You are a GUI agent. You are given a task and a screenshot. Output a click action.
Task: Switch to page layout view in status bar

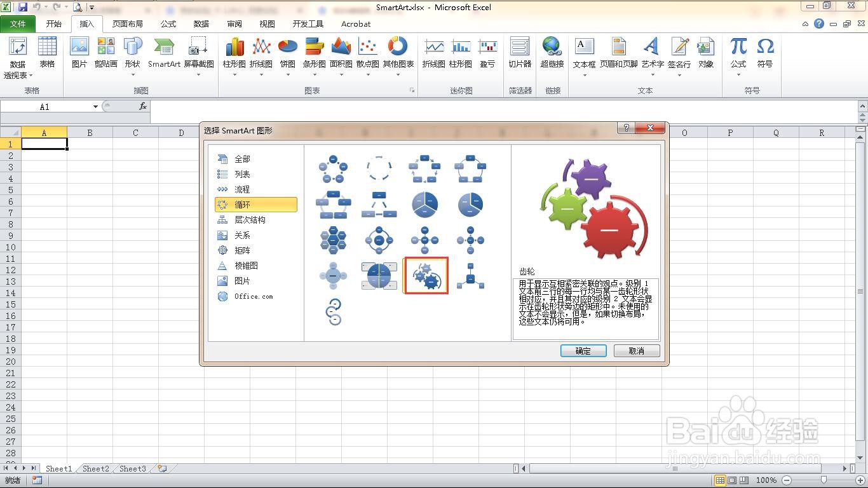pos(732,480)
